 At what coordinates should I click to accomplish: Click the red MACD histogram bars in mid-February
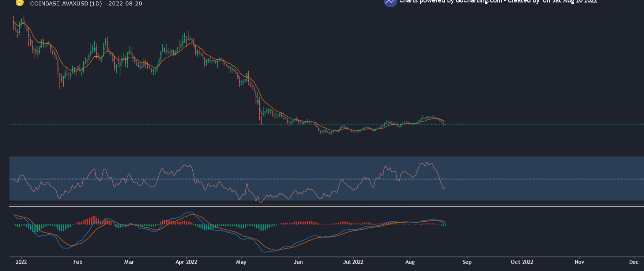tap(91, 221)
